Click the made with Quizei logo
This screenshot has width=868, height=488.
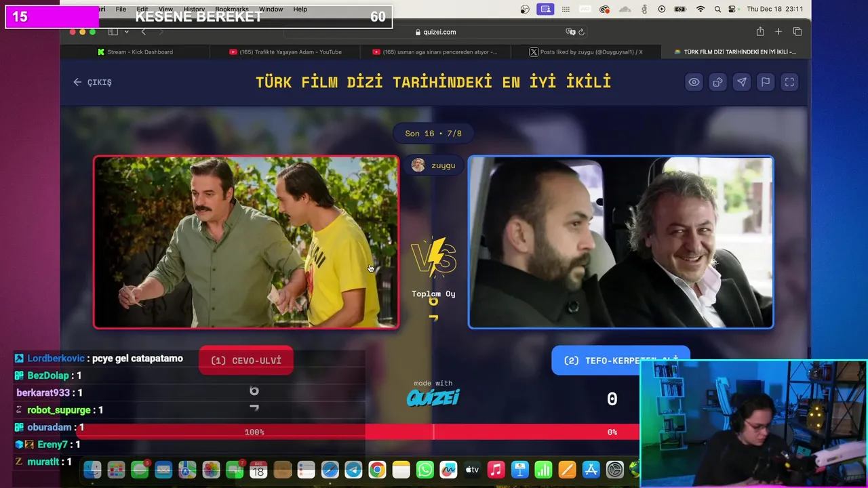(x=433, y=393)
